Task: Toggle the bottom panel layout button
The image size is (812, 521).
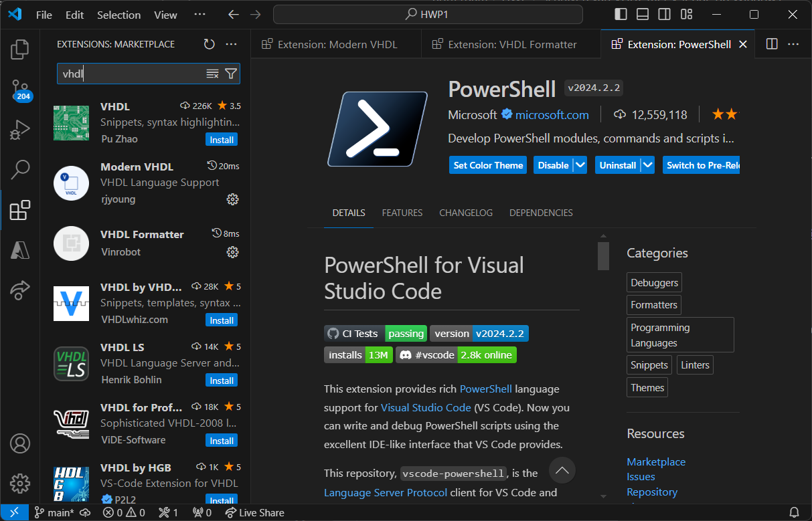Action: click(x=643, y=15)
